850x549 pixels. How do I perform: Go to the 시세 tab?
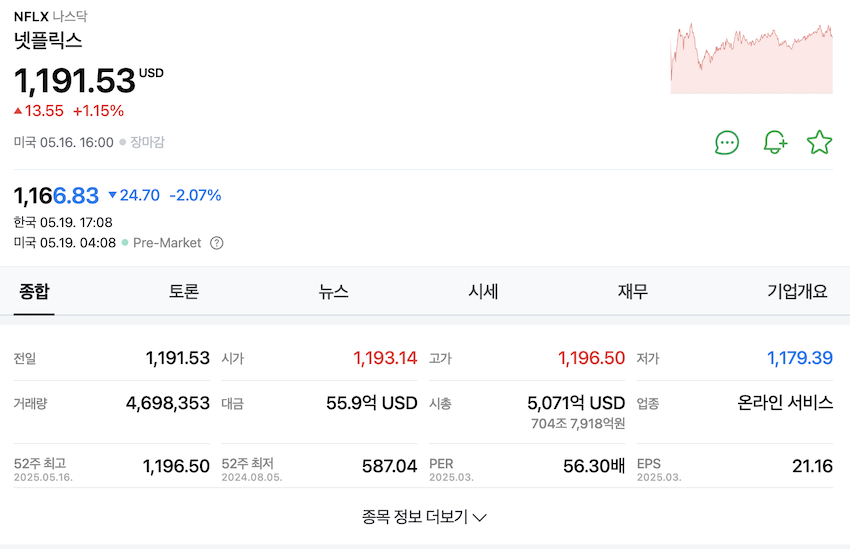(x=483, y=291)
